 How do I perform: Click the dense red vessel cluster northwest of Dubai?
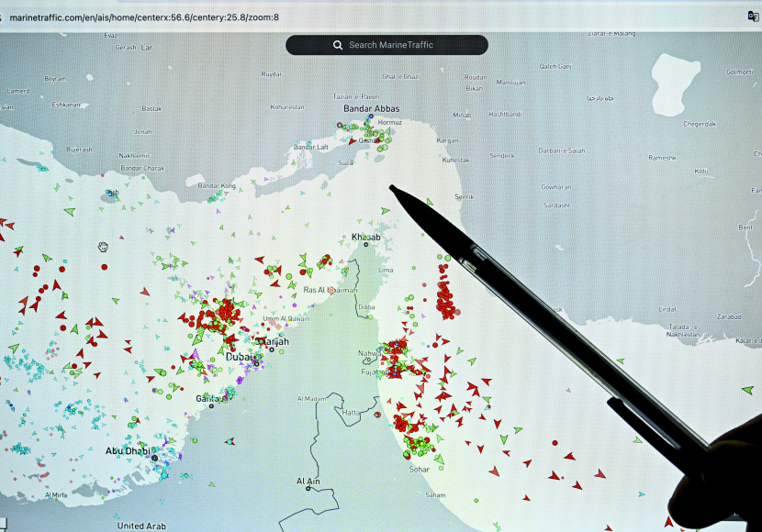point(216,315)
